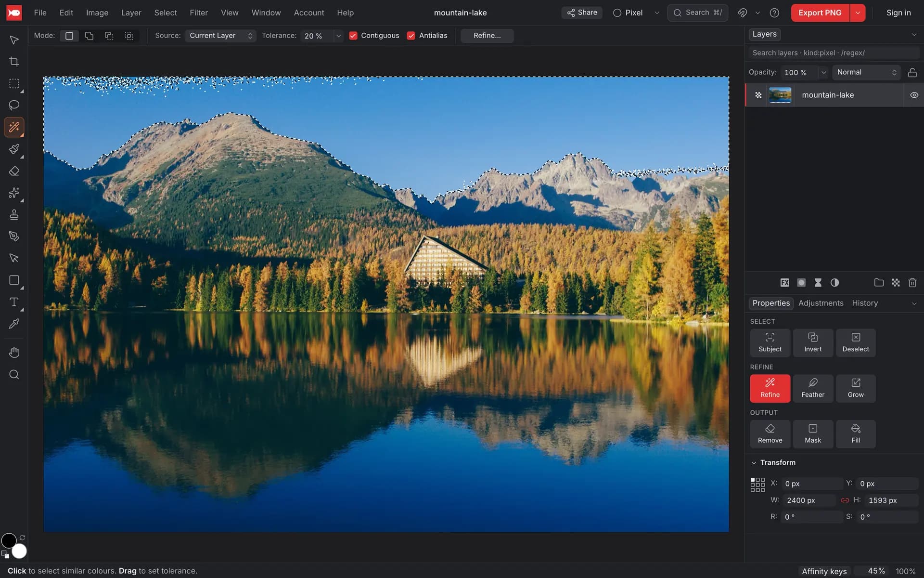Click the Export PNG button
The width and height of the screenshot is (924, 578).
click(x=820, y=13)
